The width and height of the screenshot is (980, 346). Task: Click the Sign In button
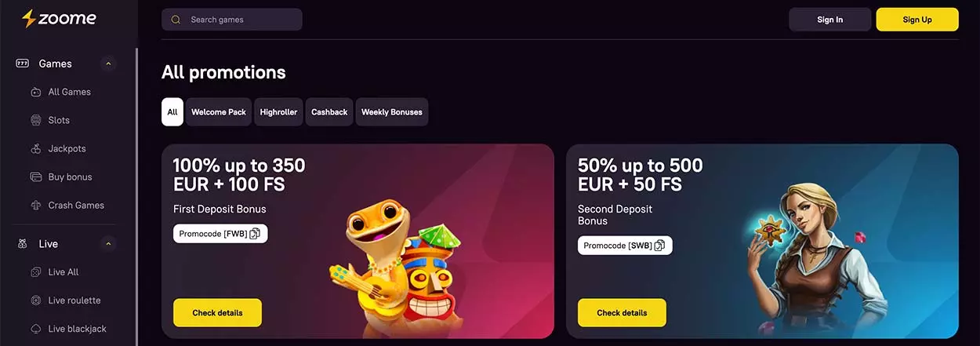[830, 20]
